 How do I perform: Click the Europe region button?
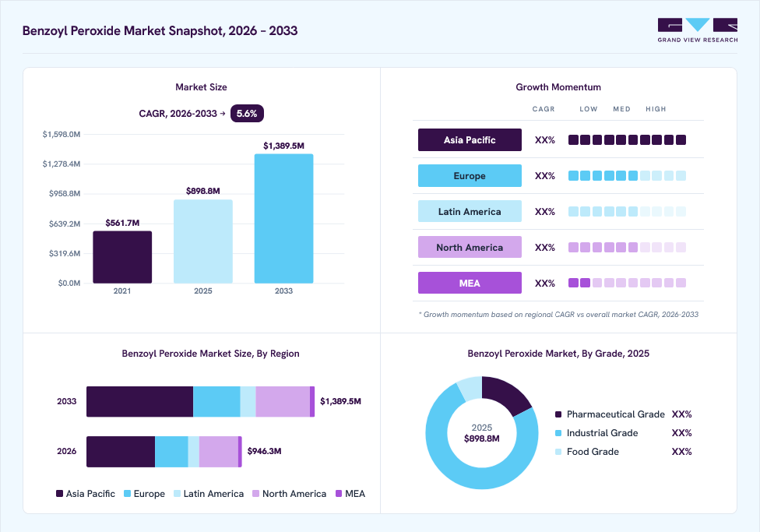(x=470, y=175)
